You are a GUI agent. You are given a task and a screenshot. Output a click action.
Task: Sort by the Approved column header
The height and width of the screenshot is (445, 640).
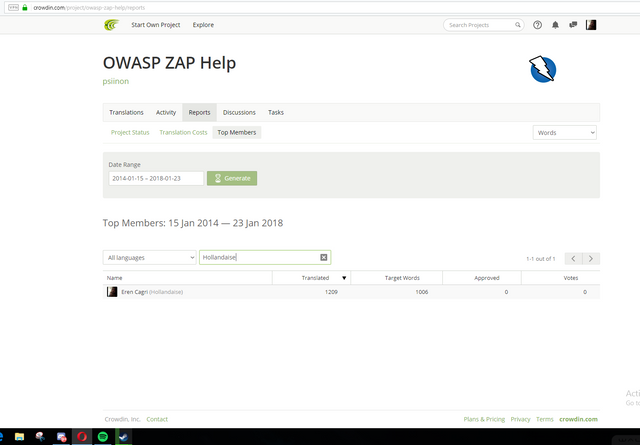pyautogui.click(x=482, y=278)
